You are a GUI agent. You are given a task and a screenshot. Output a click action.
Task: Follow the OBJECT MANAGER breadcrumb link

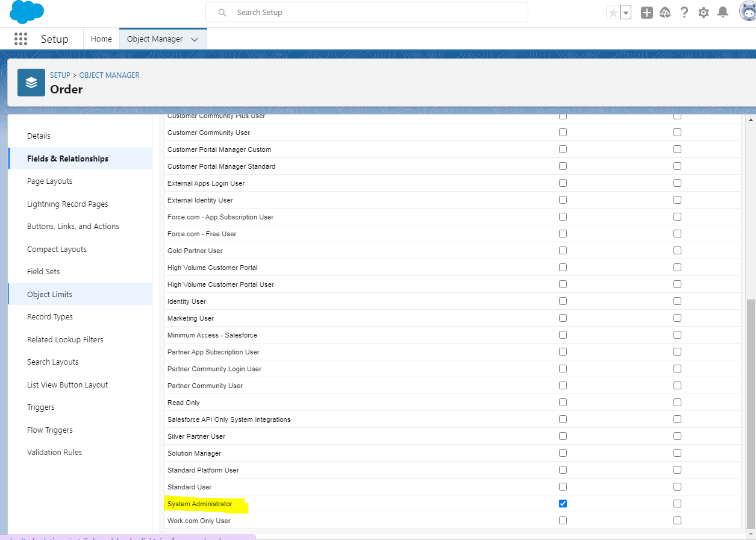coord(110,75)
